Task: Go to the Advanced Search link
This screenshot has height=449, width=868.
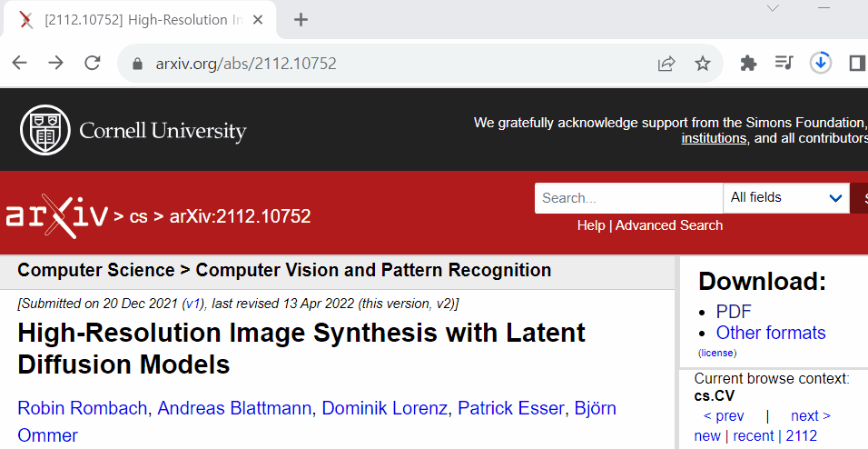Action: pyautogui.click(x=669, y=225)
